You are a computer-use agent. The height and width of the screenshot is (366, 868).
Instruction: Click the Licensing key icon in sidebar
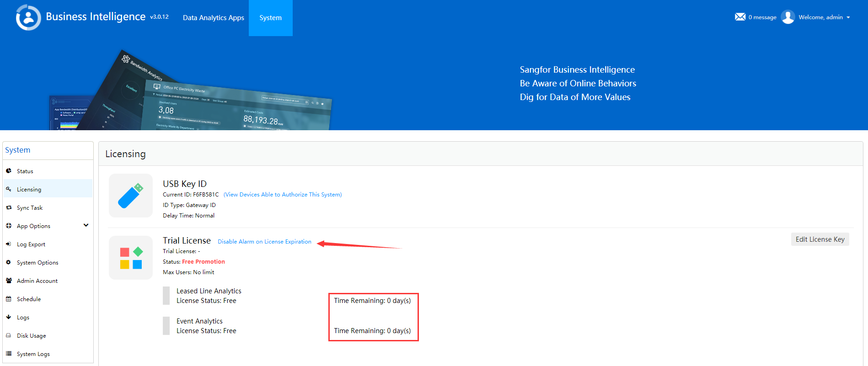click(9, 189)
